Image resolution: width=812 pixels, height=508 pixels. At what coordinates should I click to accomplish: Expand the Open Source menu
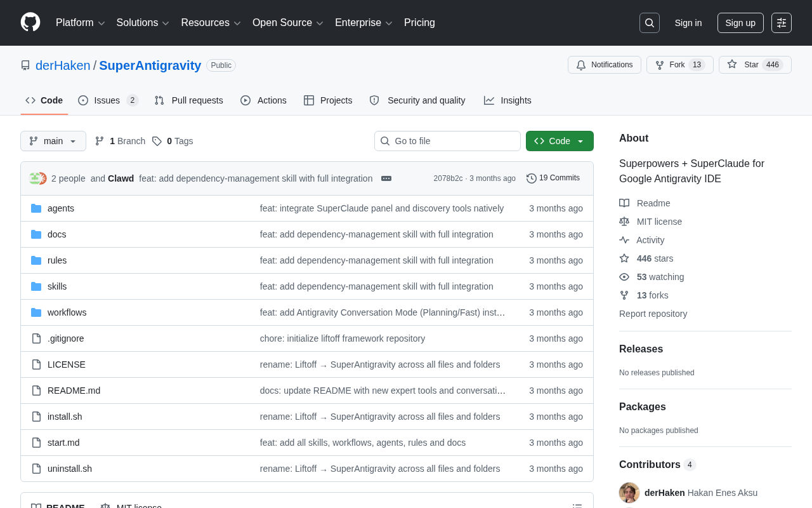(x=288, y=23)
